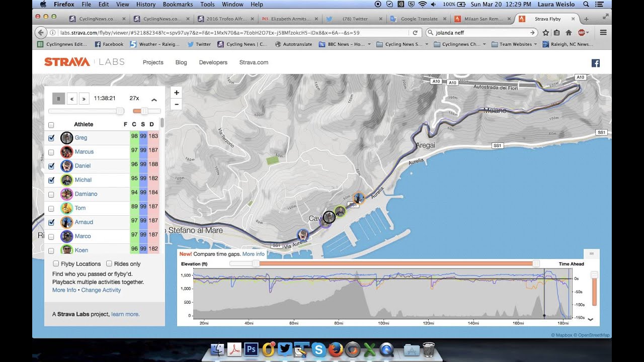Open QuickTime Player from the Dock
644x362 pixels.
(x=387, y=349)
